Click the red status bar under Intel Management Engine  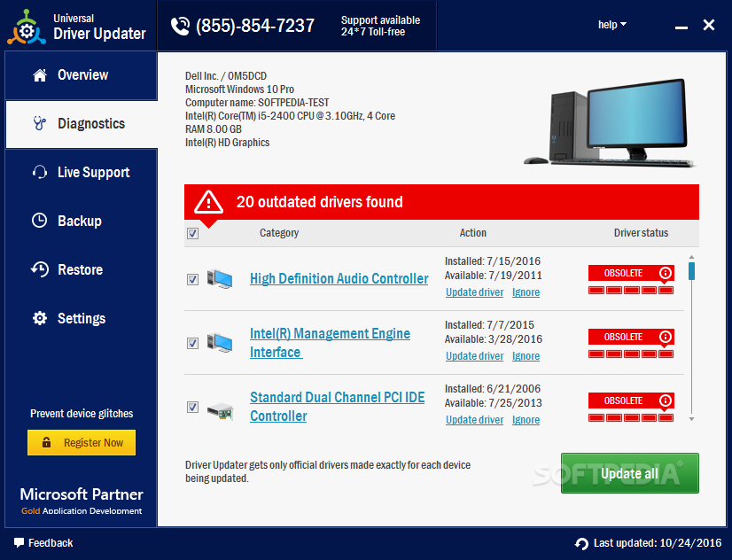pos(631,354)
